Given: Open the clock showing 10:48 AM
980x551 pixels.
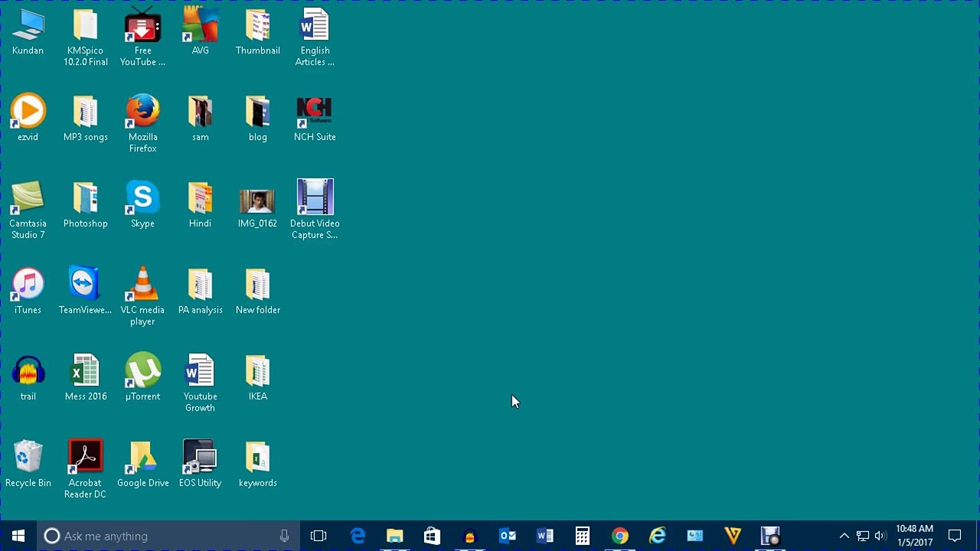Looking at the screenshot, I should [914, 536].
